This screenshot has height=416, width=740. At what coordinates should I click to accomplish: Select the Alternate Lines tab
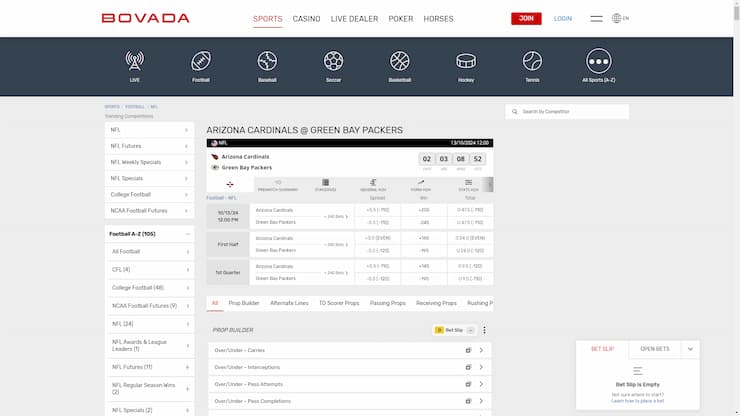[289, 303]
